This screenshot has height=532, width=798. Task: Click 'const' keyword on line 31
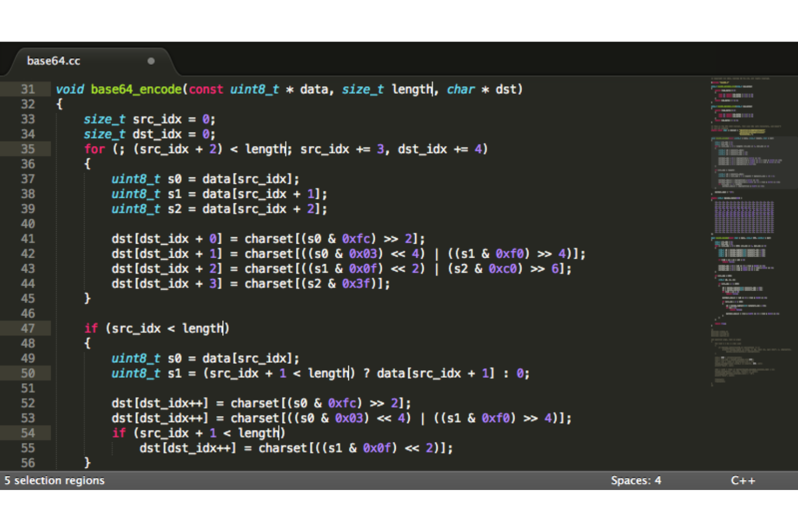[206, 89]
